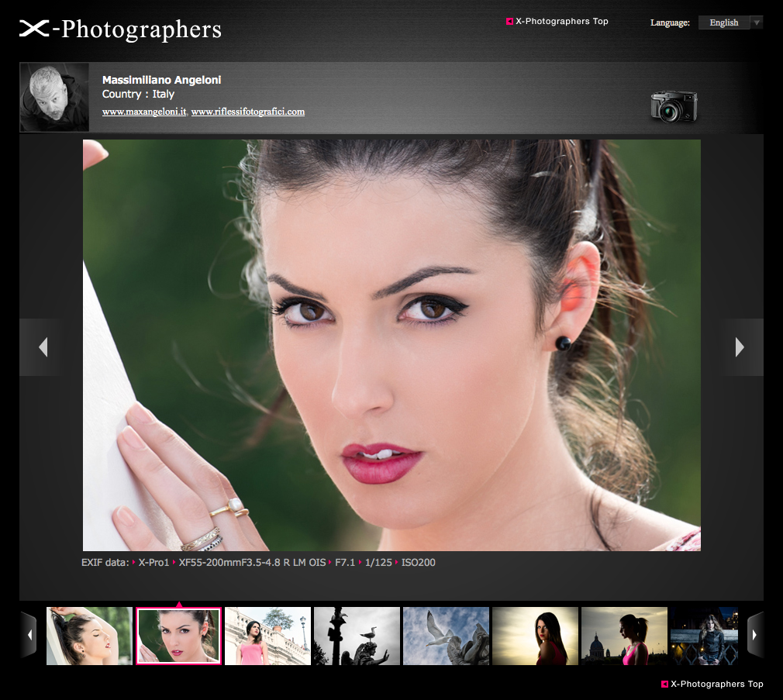Open the www.riflessifotografici.com link
Viewport: 783px width, 700px height.
point(247,112)
